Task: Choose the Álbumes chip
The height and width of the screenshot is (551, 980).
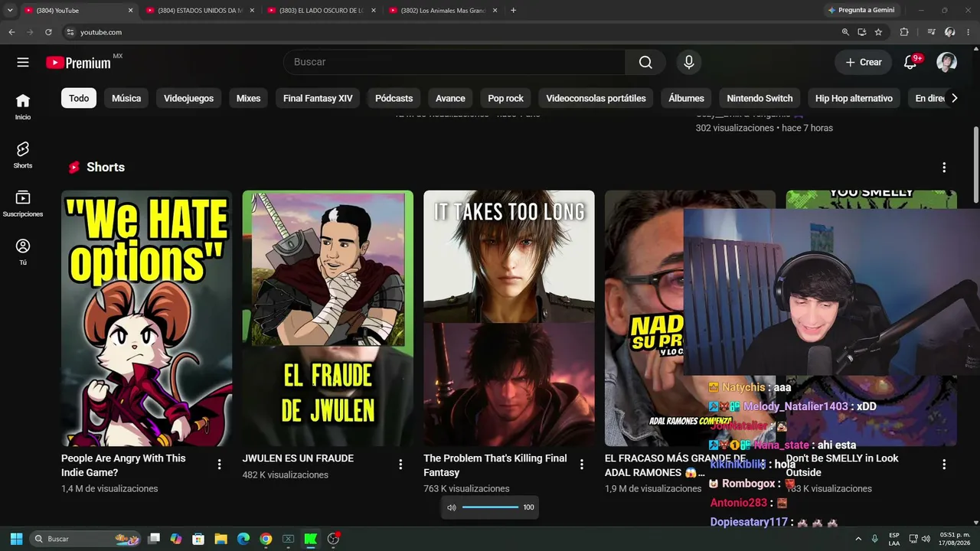Action: [686, 98]
